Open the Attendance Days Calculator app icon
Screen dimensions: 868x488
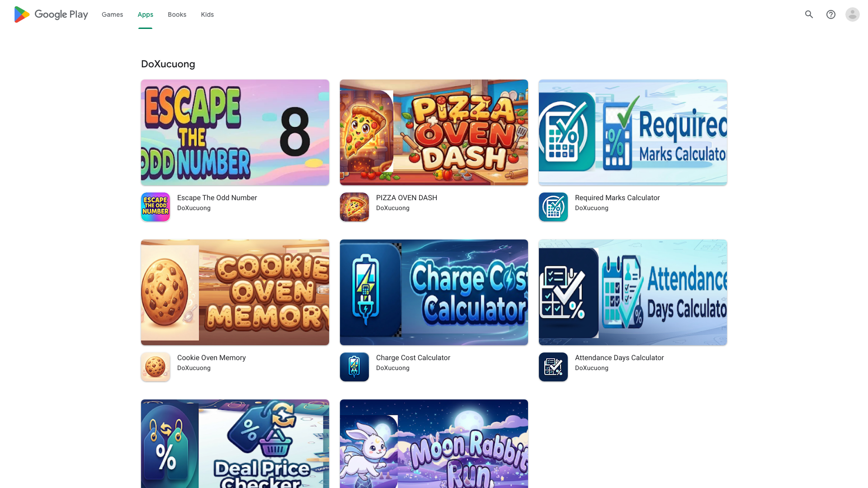tap(553, 367)
